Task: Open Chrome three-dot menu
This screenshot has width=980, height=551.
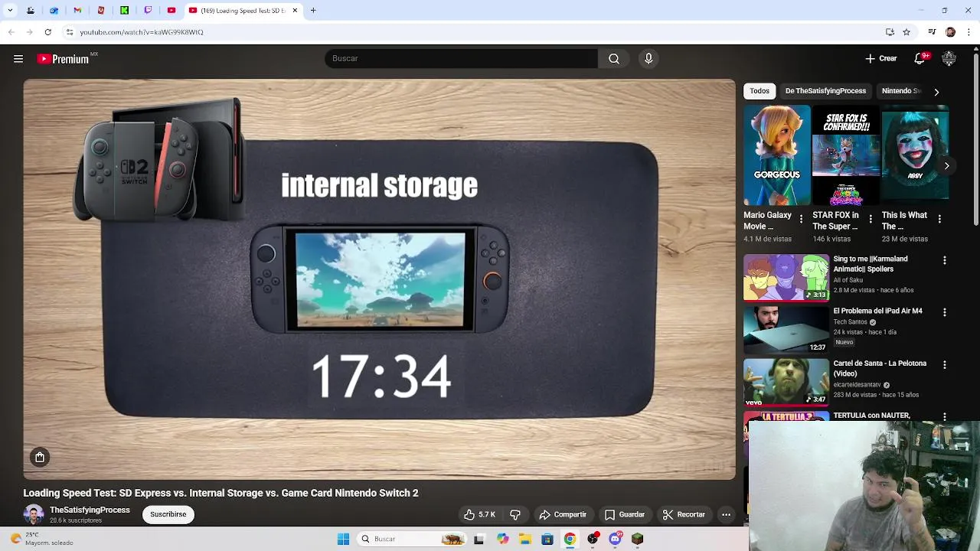Action: point(969,32)
